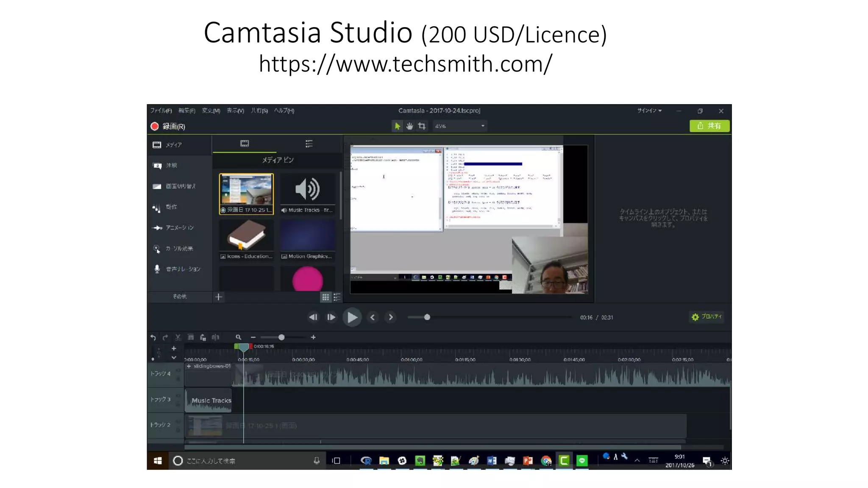Click the plus to import media

[219, 297]
